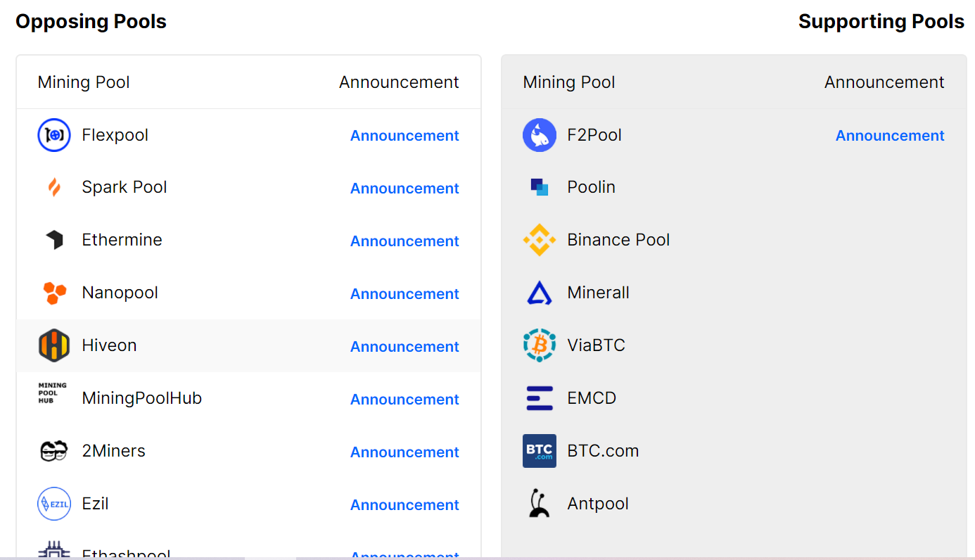The height and width of the screenshot is (560, 975).
Task: Click the Hiveon logo icon
Action: (x=54, y=345)
